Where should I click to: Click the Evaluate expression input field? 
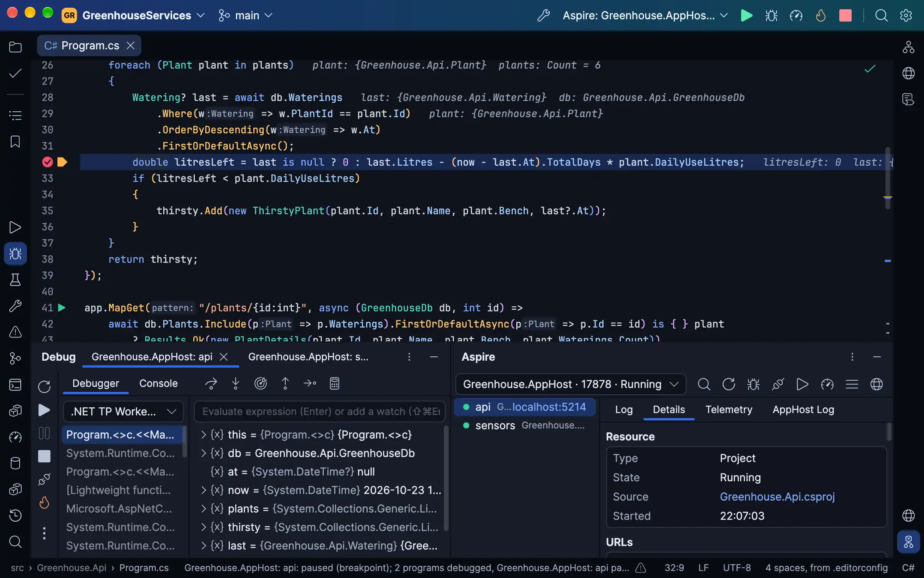(x=320, y=412)
